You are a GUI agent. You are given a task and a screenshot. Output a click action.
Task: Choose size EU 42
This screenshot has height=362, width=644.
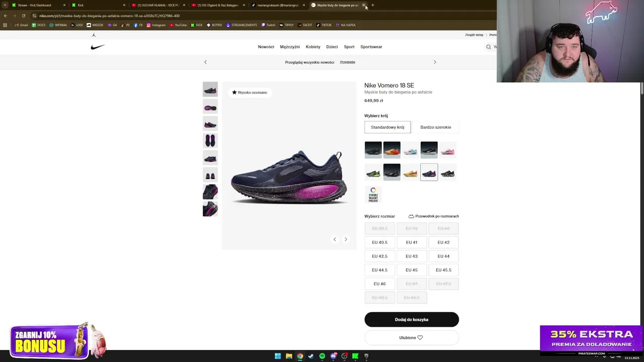pos(443,242)
